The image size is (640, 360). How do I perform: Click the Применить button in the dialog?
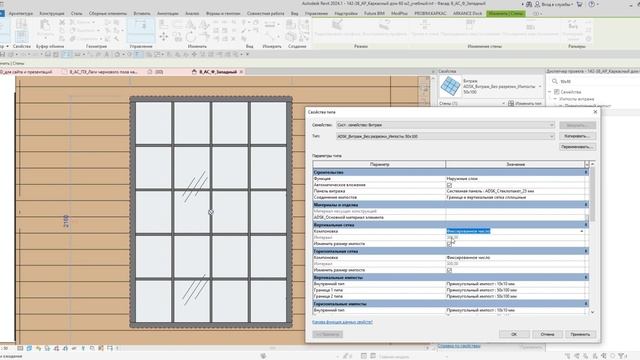click(x=580, y=334)
